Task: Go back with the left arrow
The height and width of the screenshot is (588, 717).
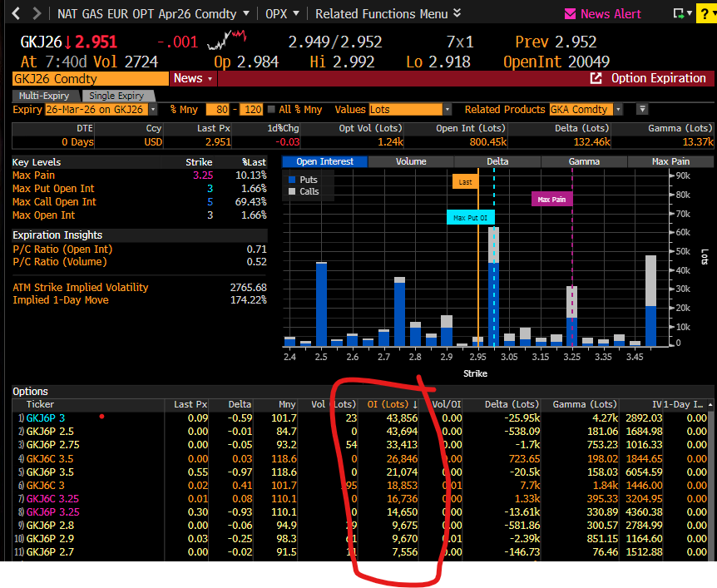Action: [x=16, y=13]
